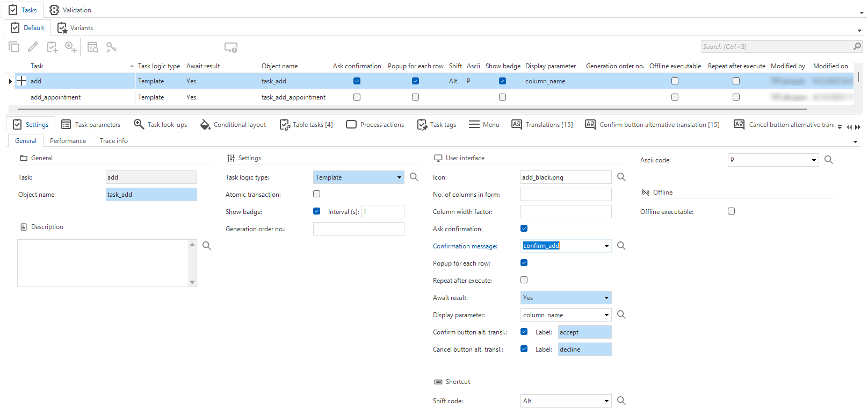
Task: Open the Performance tab
Action: [x=68, y=141]
